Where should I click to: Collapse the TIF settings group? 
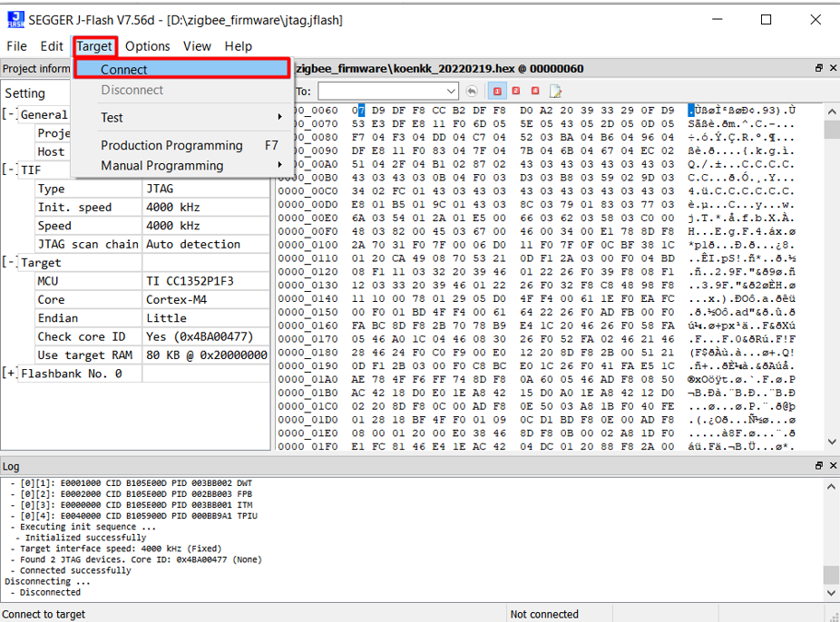pyautogui.click(x=10, y=170)
